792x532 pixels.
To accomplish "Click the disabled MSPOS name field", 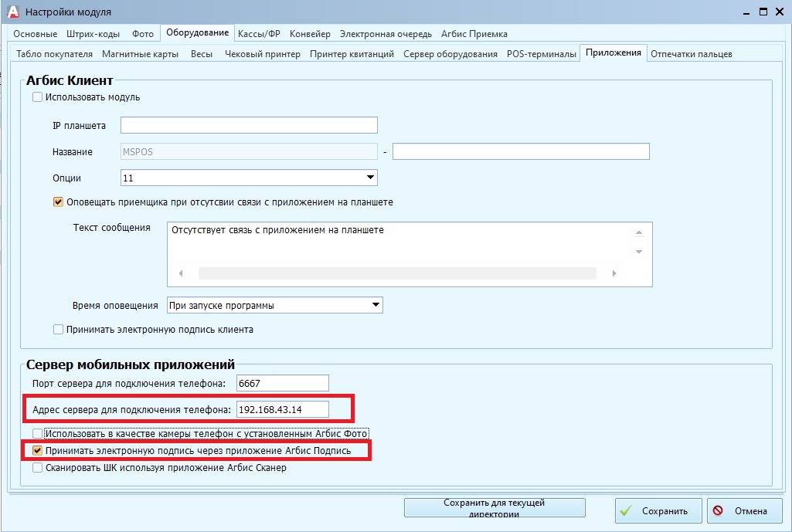I will pyautogui.click(x=249, y=151).
